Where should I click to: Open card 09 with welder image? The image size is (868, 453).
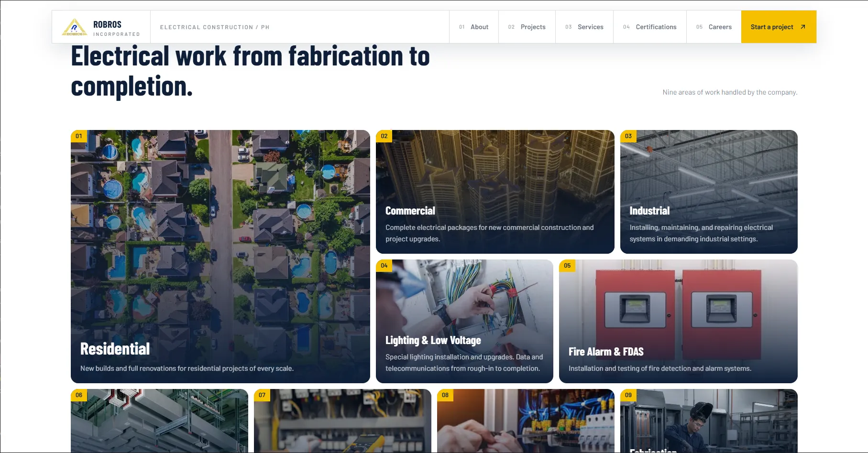(x=709, y=421)
